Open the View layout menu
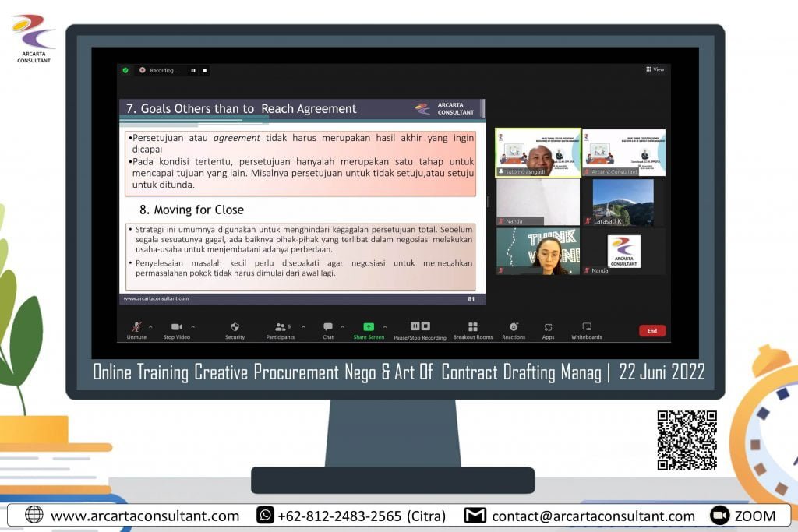Viewport: 798px width, 532px height. [655, 69]
